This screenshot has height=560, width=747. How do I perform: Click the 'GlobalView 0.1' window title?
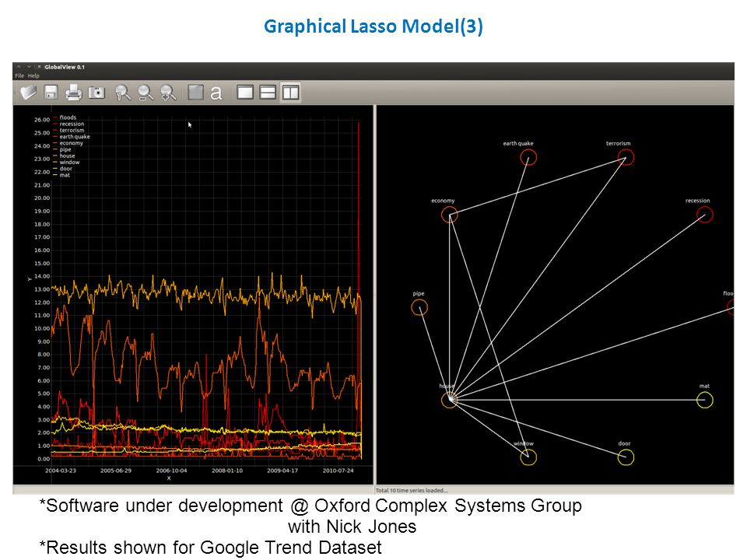[x=65, y=67]
